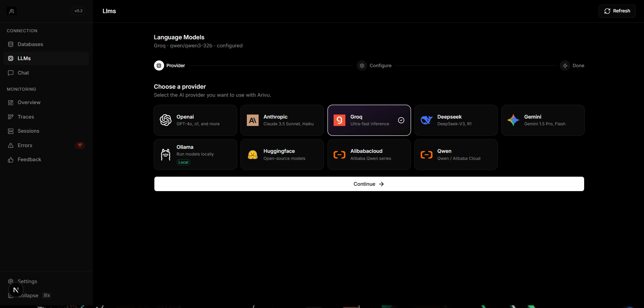The image size is (644, 308).
Task: Click the red 17 errors badge
Action: point(80,145)
